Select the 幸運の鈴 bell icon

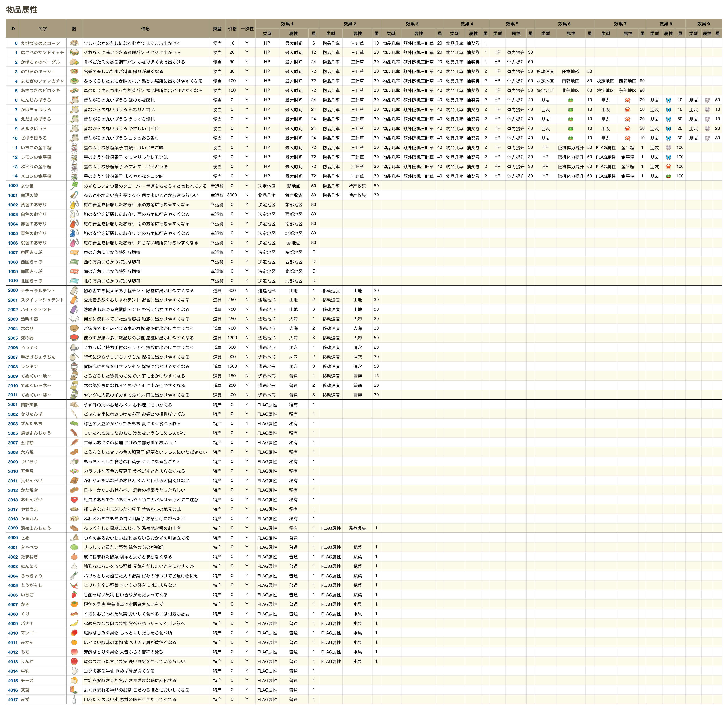pyautogui.click(x=74, y=195)
